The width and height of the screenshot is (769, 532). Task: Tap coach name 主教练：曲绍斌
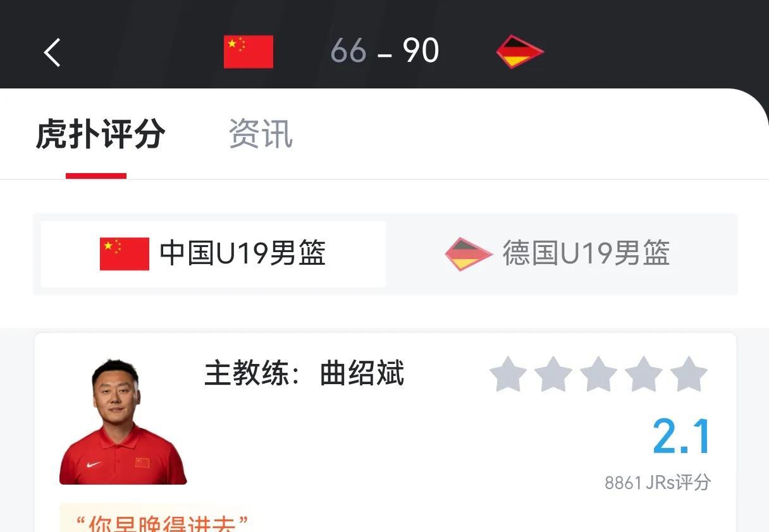[x=304, y=373]
